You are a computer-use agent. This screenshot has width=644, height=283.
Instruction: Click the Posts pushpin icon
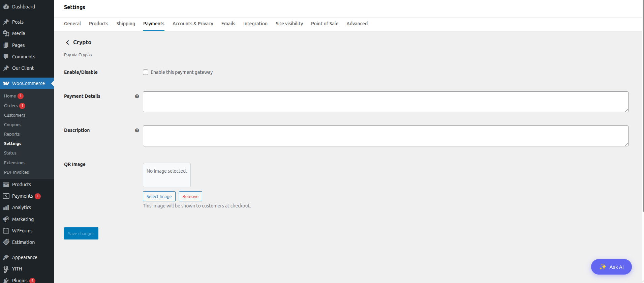[6, 22]
